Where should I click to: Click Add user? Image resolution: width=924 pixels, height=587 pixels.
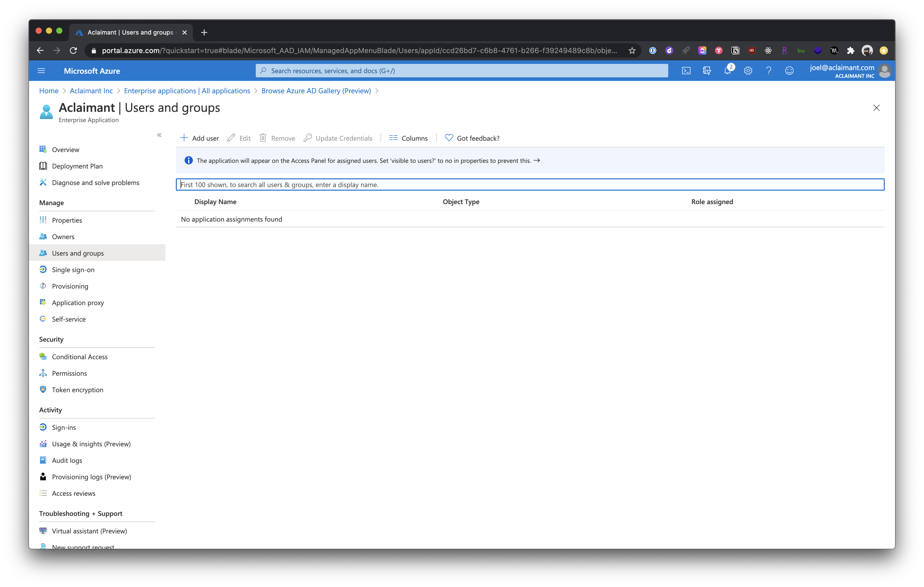[200, 138]
